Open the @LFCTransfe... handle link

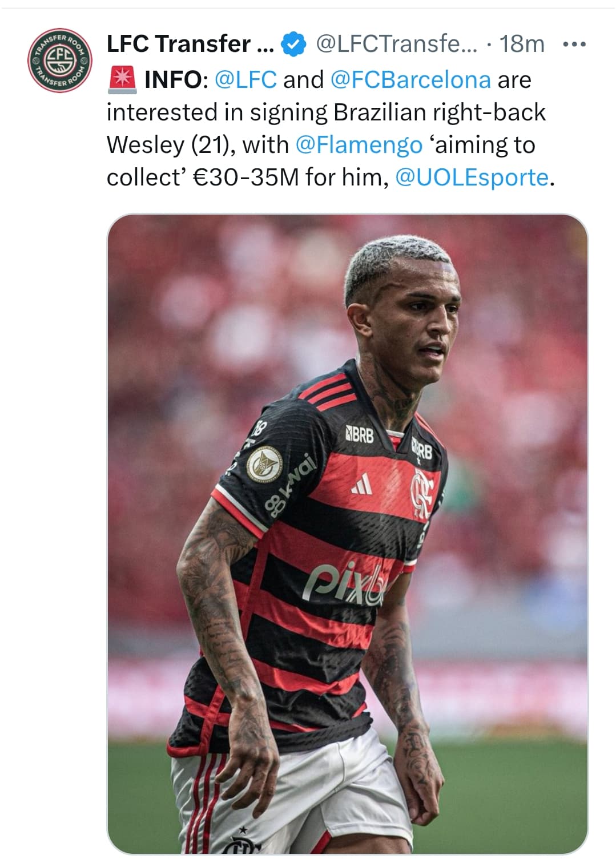click(397, 44)
